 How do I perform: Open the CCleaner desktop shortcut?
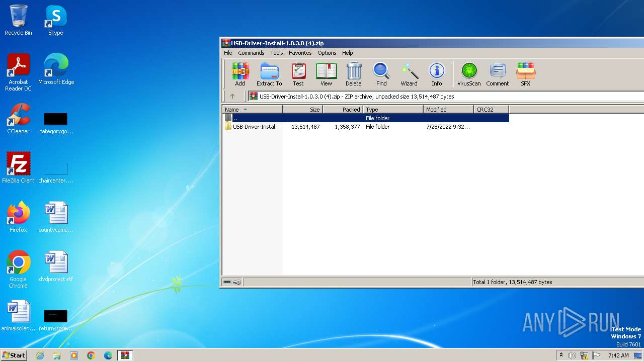tap(18, 119)
